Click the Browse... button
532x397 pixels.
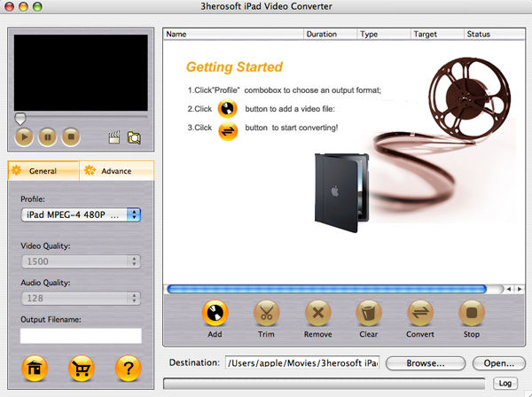[x=426, y=363]
